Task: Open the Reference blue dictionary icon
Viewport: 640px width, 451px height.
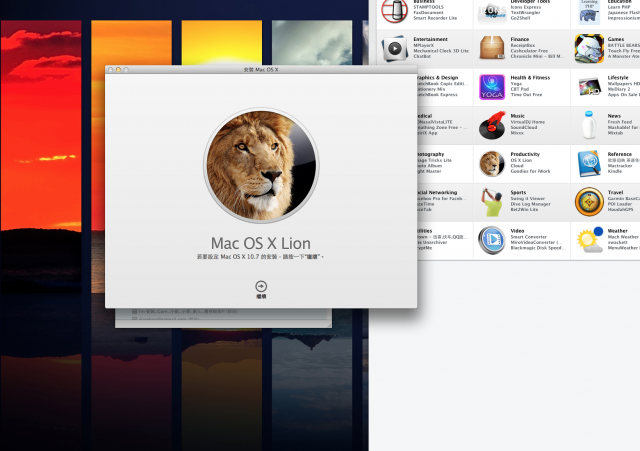Action: click(x=589, y=163)
